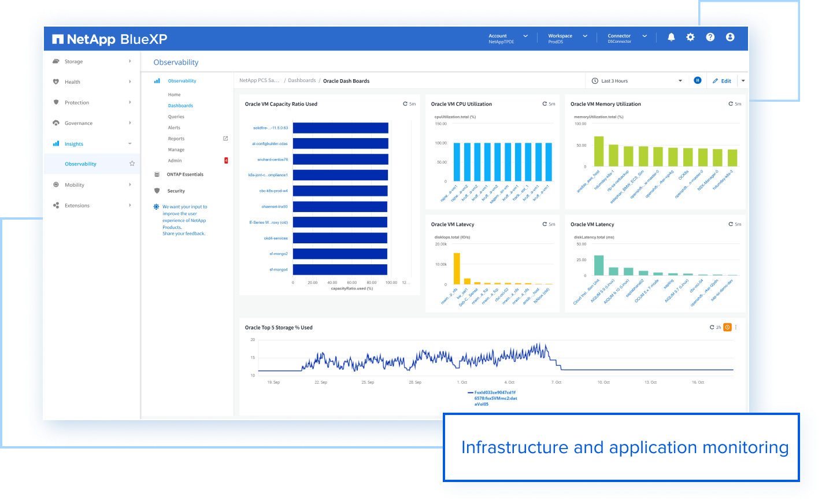Click the feedback icon beside the input message
This screenshot has width=822, height=504.
tap(156, 207)
